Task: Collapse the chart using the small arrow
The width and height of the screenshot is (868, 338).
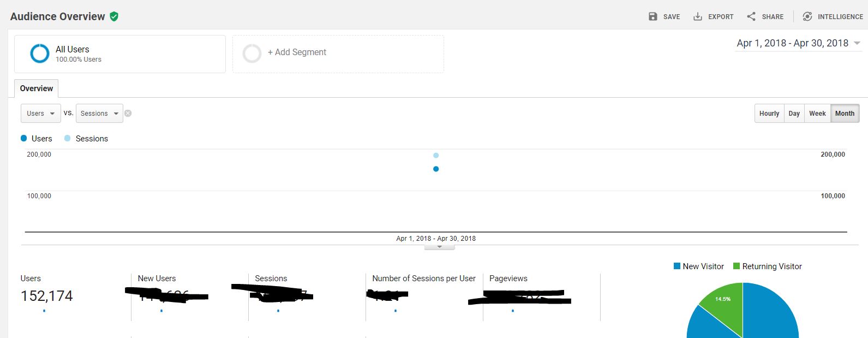Action: click(x=439, y=247)
